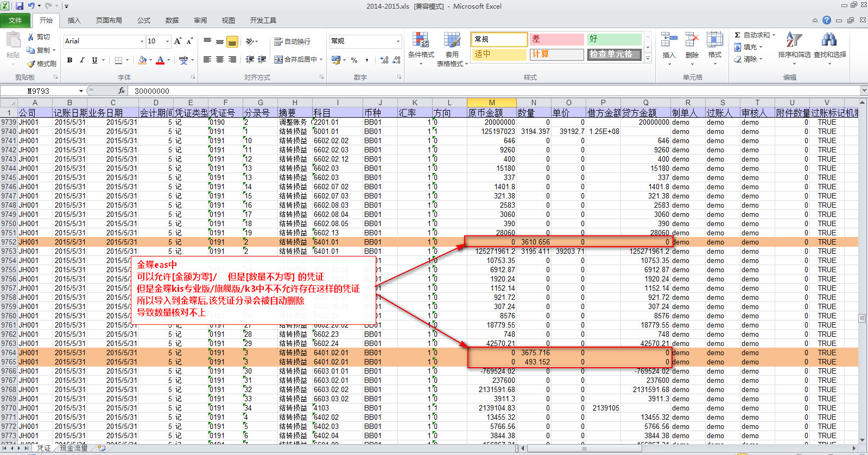
Task: Expand the number format 常规 dropdown
Action: coord(398,41)
